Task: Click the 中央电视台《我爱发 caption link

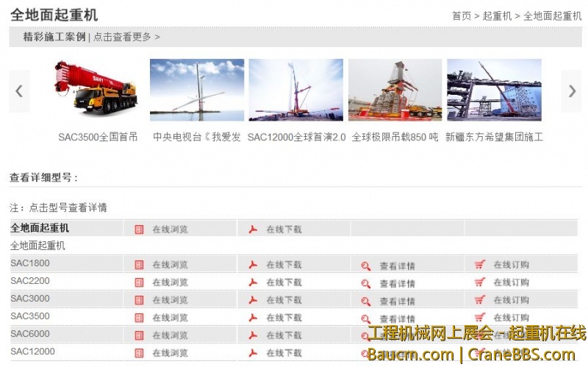Action: point(197,137)
